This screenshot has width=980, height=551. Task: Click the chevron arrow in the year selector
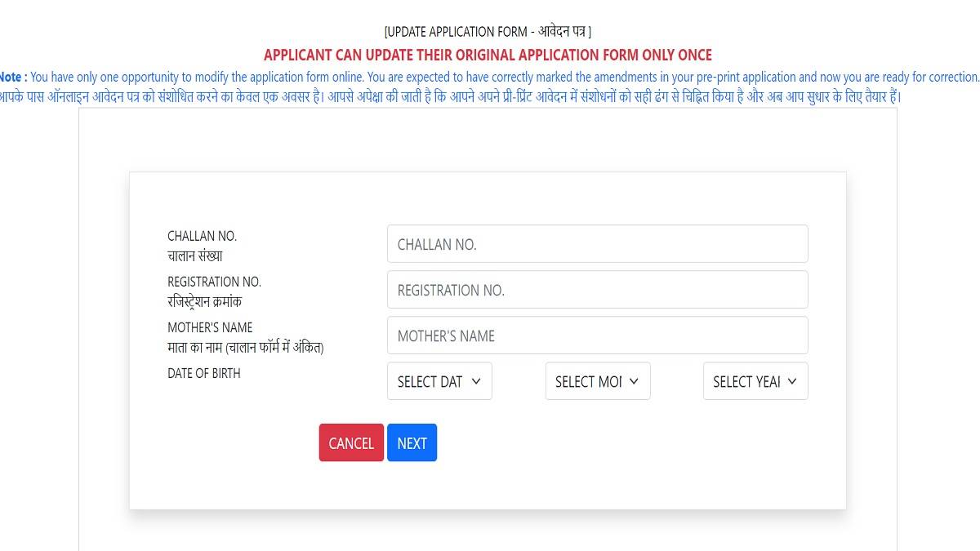click(792, 381)
